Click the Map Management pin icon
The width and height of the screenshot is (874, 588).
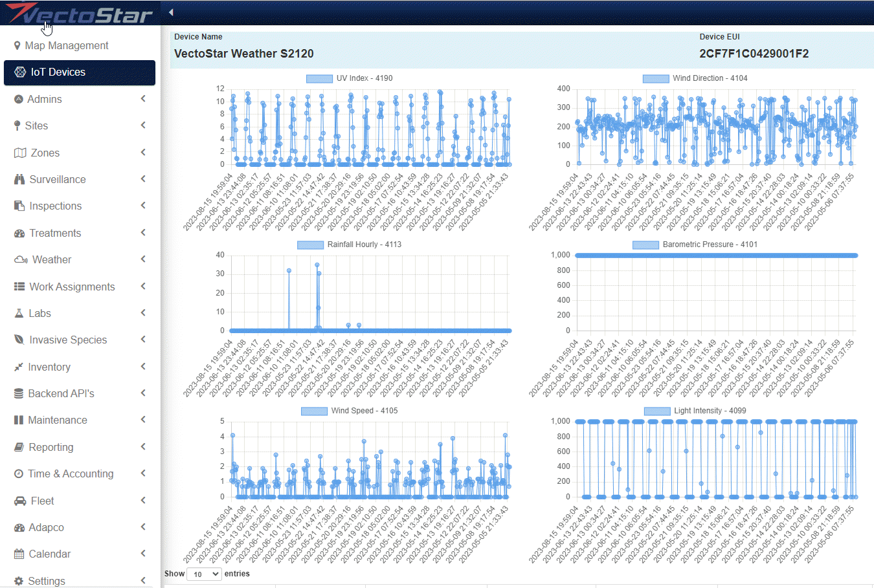click(17, 46)
